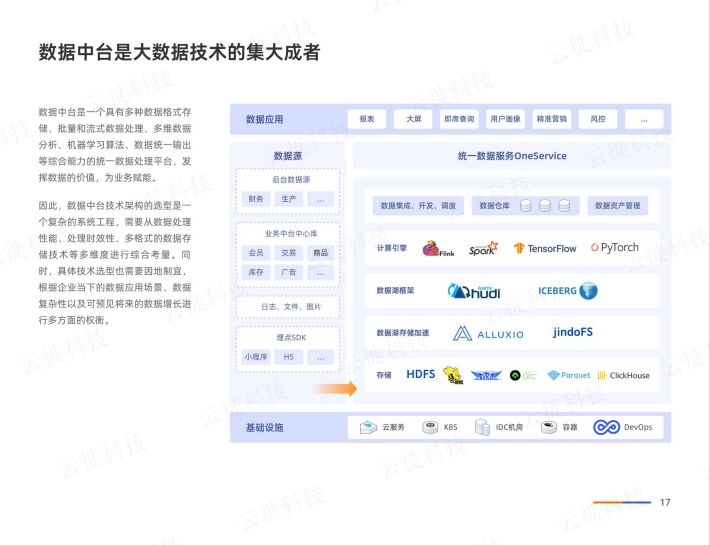The width and height of the screenshot is (710, 546).
Task: Choose the jindoFS logo
Action: tap(572, 332)
